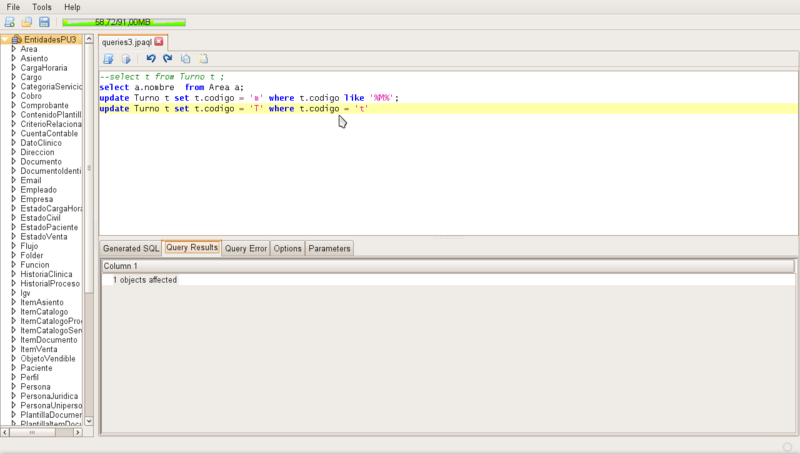Image resolution: width=800 pixels, height=454 pixels.
Task: Click the entity tree scroll-up arrow
Action: [89, 39]
